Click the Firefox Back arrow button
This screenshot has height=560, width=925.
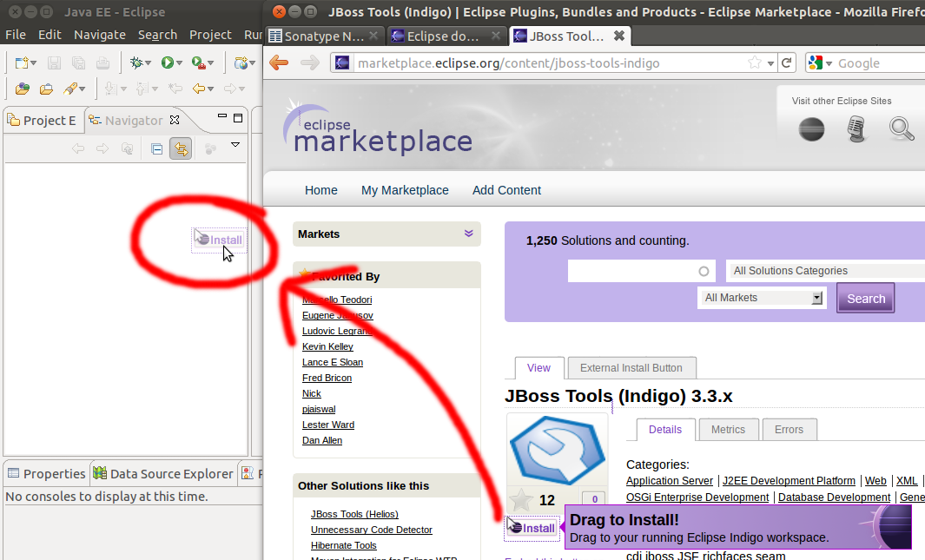click(279, 63)
